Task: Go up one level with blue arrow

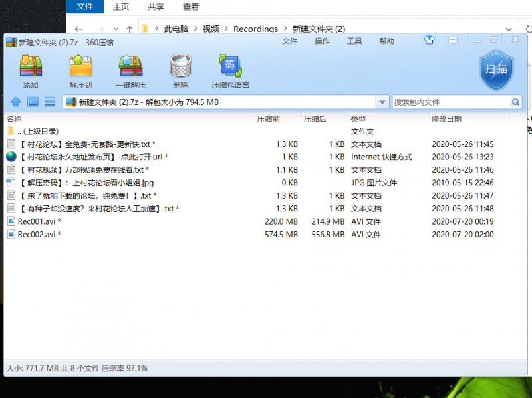Action: [15, 102]
